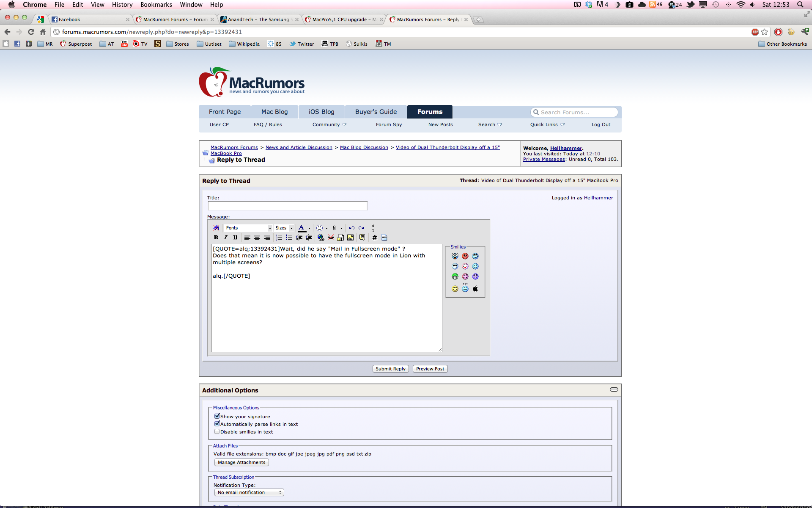Click the Submit Reply button
Screen dimensions: 812x508
(x=390, y=369)
